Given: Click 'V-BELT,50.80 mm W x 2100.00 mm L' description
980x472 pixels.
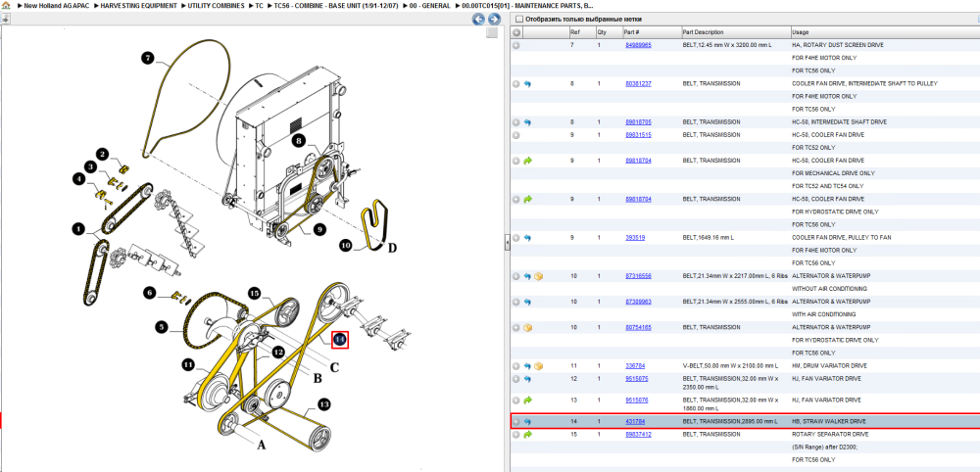Looking at the screenshot, I should (x=730, y=366).
